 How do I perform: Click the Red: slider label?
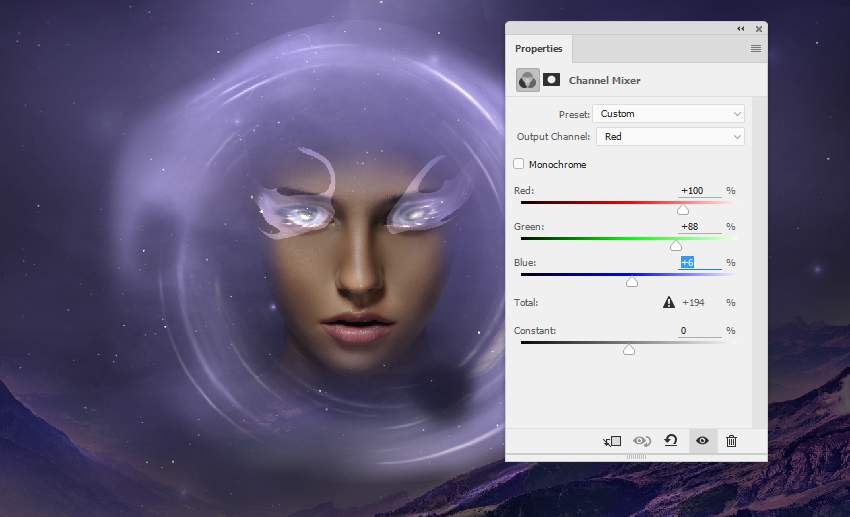(x=524, y=191)
